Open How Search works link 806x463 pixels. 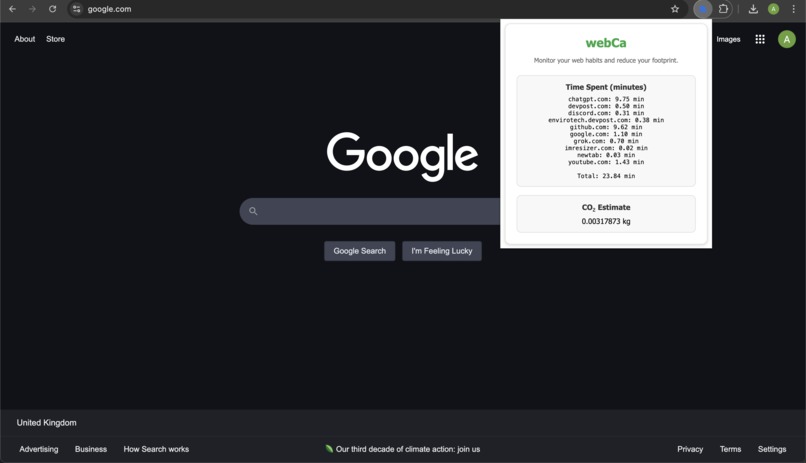tap(156, 449)
